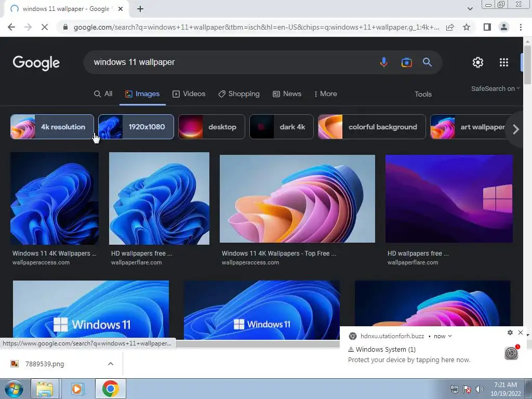Open Windows Explorer from taskbar
Screen dimensions: 532x399
(x=45, y=389)
